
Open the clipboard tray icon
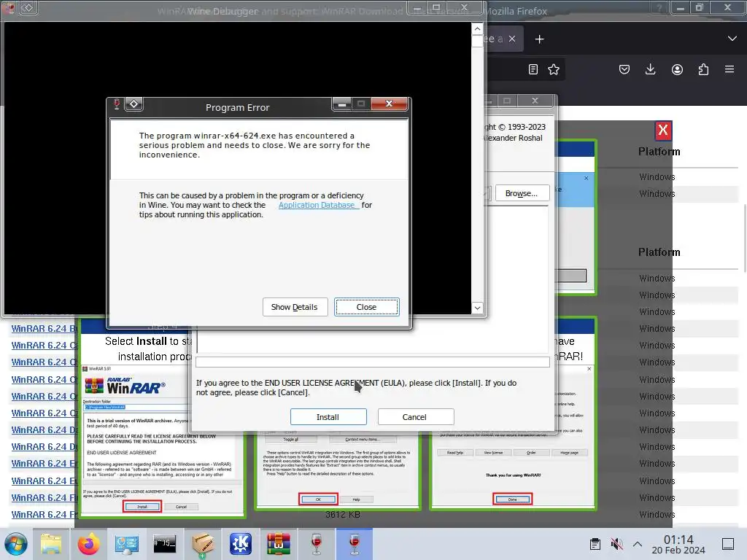point(595,544)
